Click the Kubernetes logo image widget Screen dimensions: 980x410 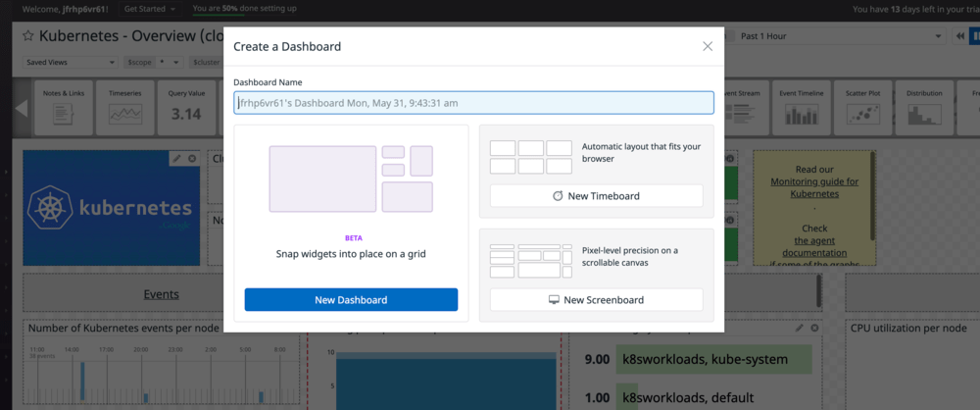112,208
